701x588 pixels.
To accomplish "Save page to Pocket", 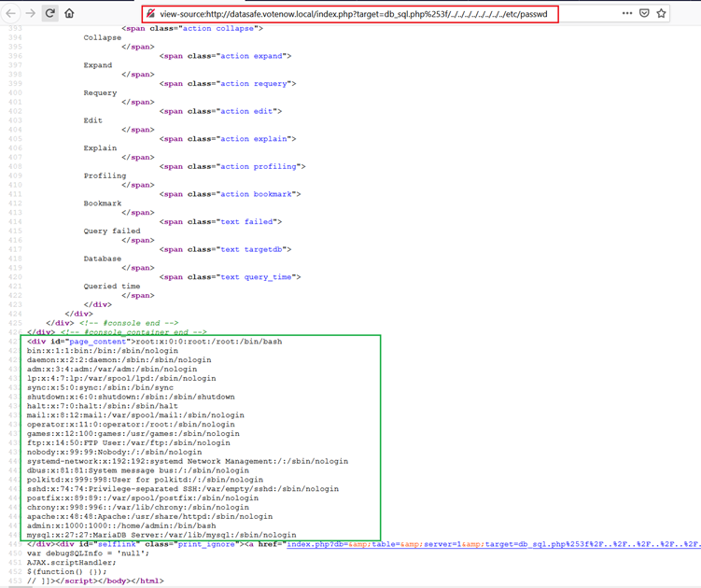I will (644, 14).
